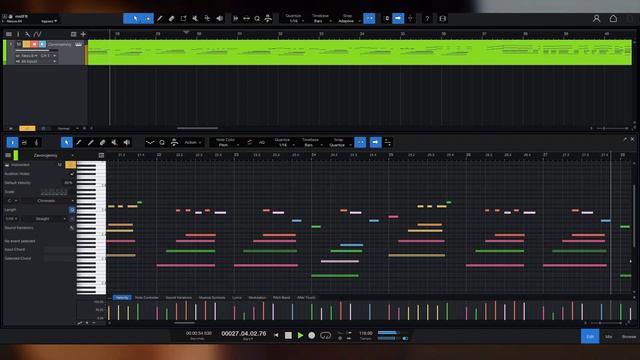The height and width of the screenshot is (360, 640).
Task: Select the Note Controller tab
Action: point(147,298)
